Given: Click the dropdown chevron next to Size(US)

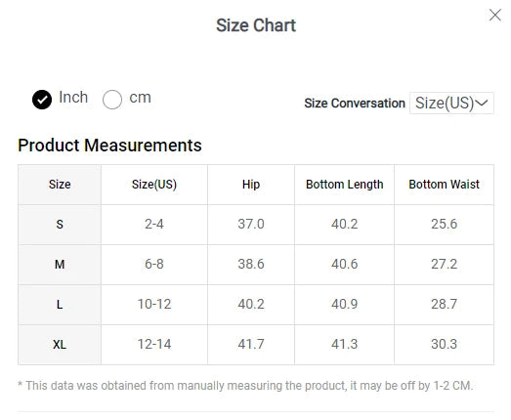Looking at the screenshot, I should [x=482, y=103].
